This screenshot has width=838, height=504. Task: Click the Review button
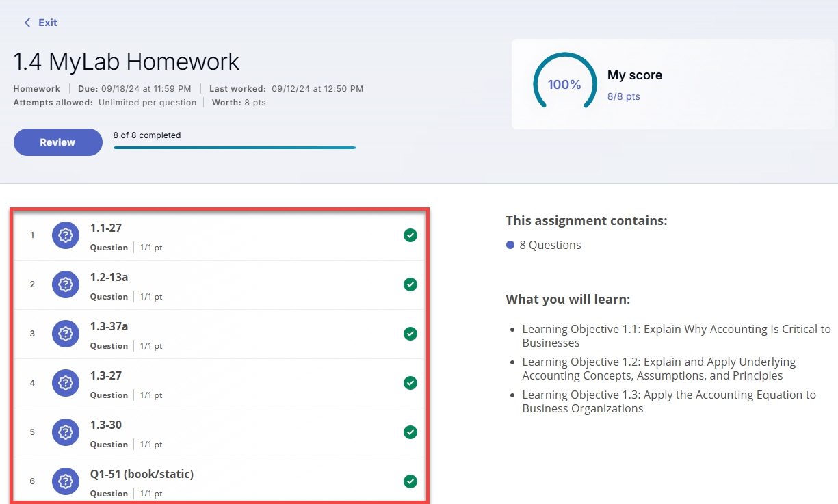pos(58,142)
